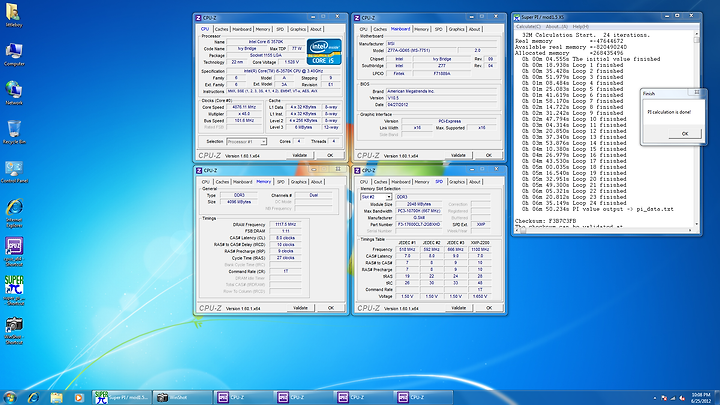Open the About menu in Super PI
The height and width of the screenshot is (405, 720).
click(557, 27)
